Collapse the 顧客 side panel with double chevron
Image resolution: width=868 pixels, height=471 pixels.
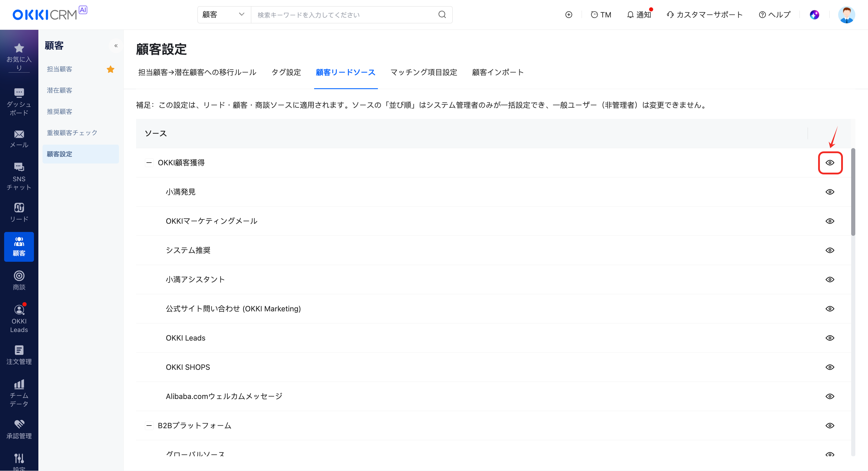point(116,45)
